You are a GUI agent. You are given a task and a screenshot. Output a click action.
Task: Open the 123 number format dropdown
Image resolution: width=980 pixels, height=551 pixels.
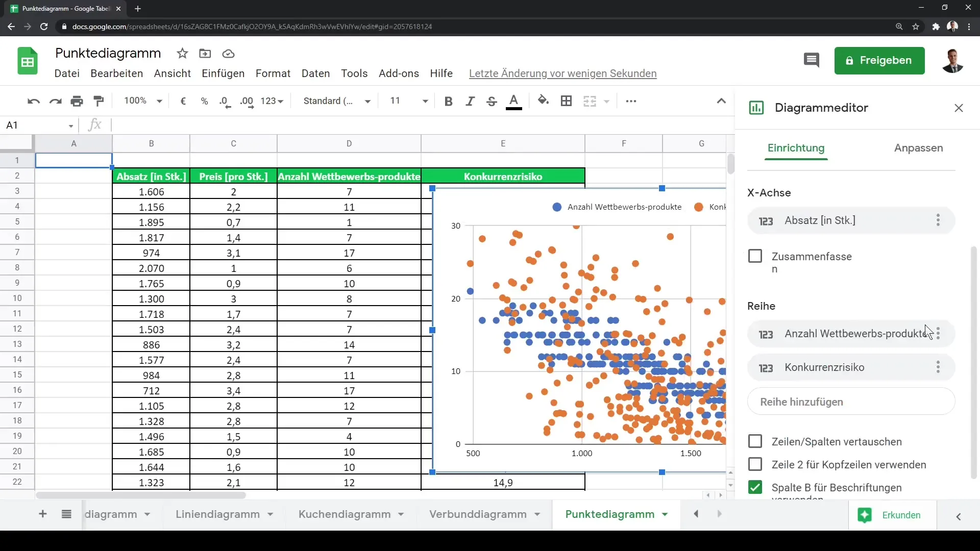(x=272, y=101)
